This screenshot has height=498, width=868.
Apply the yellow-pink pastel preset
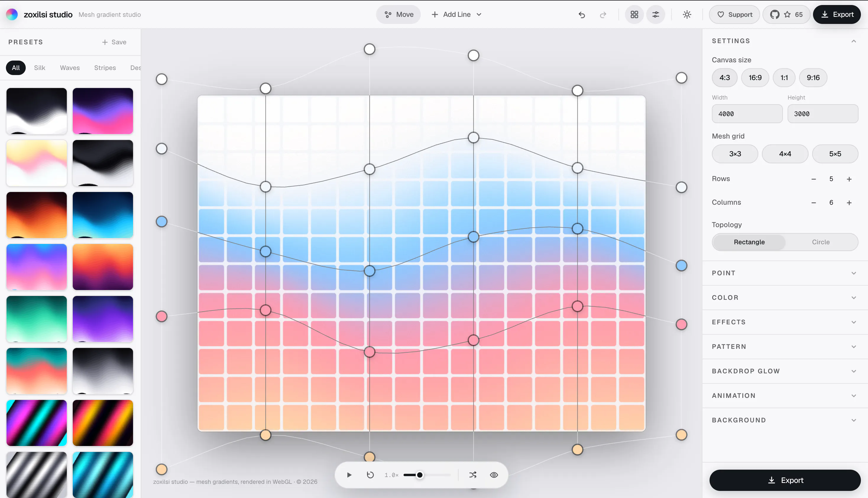[37, 163]
